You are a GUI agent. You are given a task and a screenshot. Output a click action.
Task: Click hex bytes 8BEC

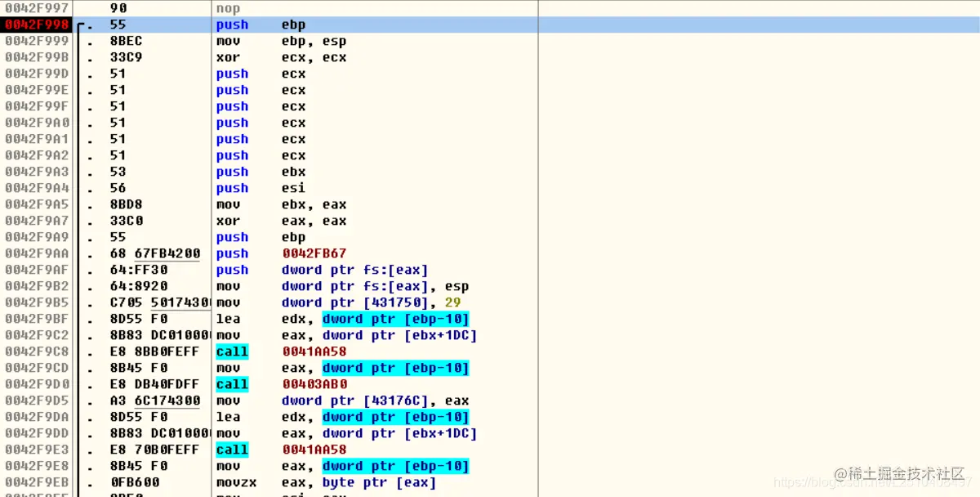point(126,41)
